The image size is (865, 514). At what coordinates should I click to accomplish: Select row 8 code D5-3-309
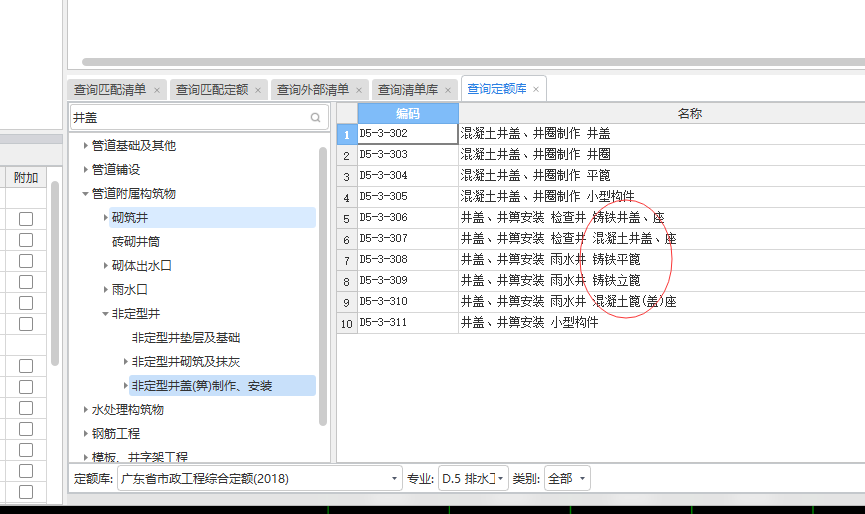[x=408, y=280]
